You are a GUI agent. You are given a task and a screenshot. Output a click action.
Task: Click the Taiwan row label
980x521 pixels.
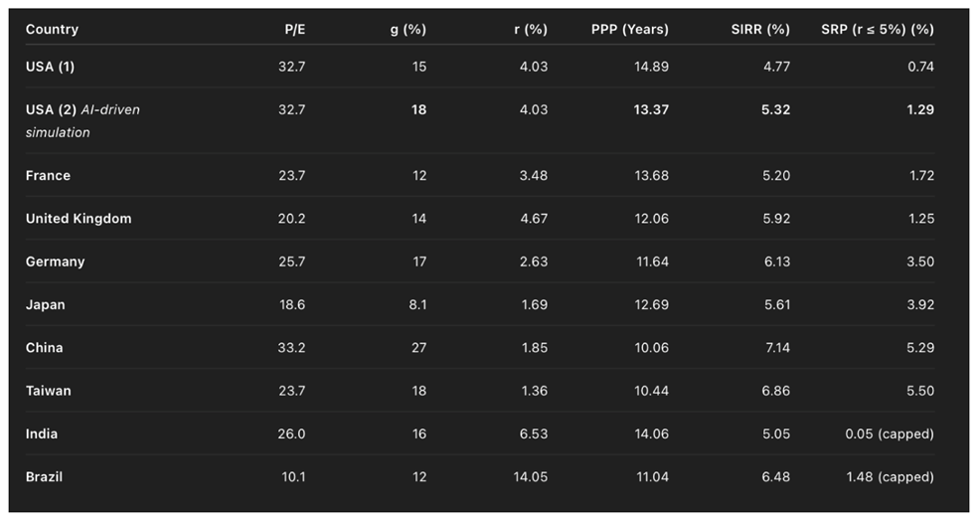point(48,392)
